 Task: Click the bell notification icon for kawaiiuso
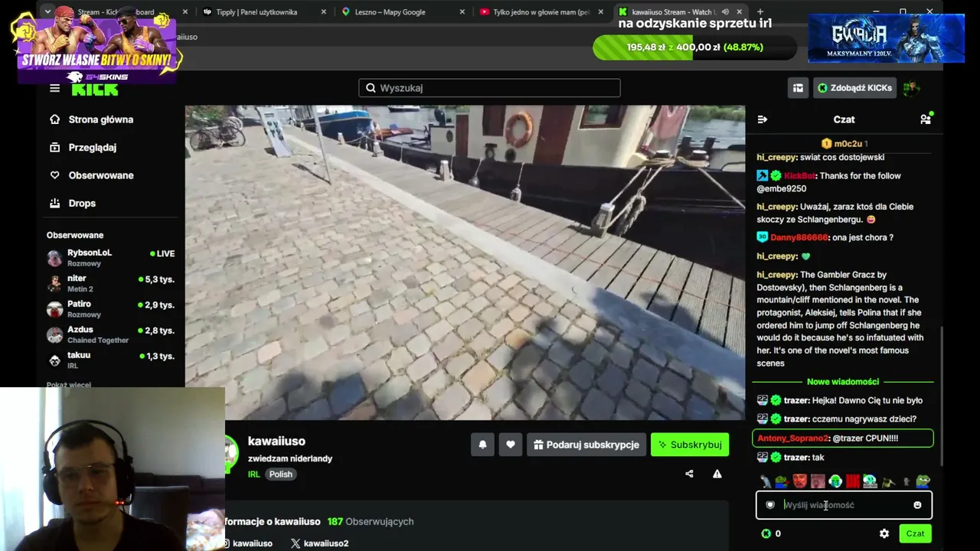tap(482, 445)
